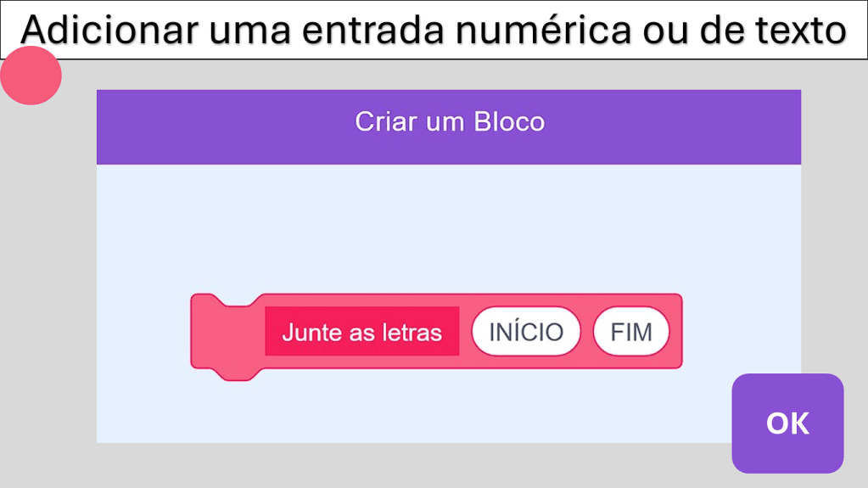Click pink block edge right of FIM
The height and width of the screenshot is (488, 868).
(x=675, y=331)
